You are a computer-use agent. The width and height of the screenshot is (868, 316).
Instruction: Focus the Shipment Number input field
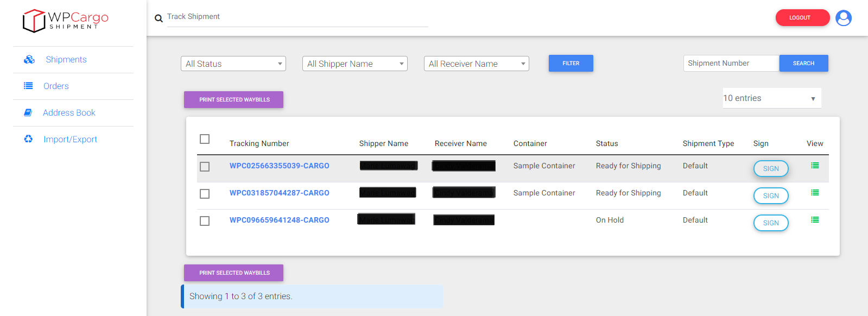tap(731, 64)
